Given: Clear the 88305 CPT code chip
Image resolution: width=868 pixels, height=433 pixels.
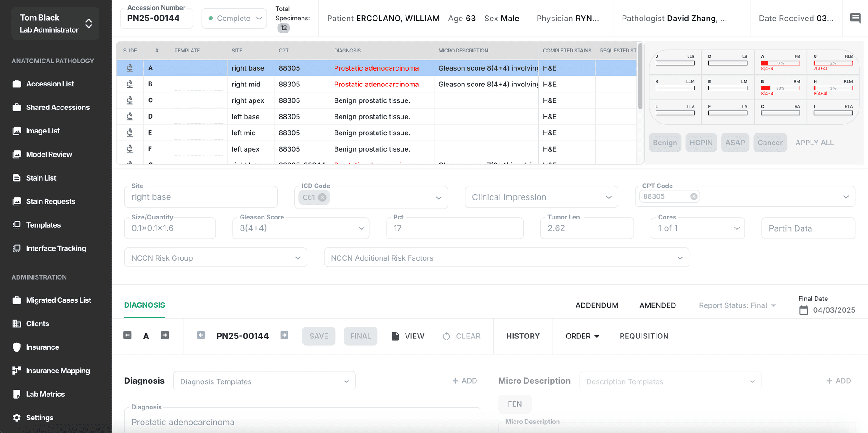Looking at the screenshot, I should coord(693,196).
